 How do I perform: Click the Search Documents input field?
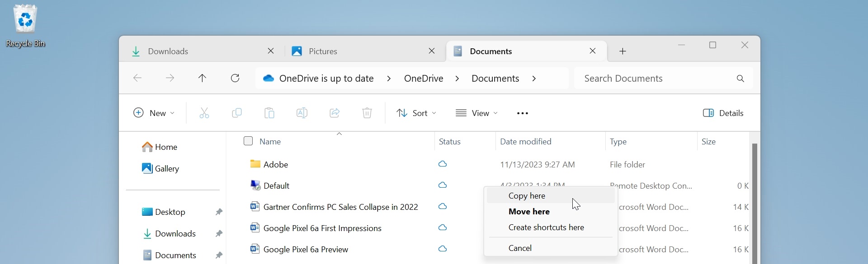[x=656, y=79]
